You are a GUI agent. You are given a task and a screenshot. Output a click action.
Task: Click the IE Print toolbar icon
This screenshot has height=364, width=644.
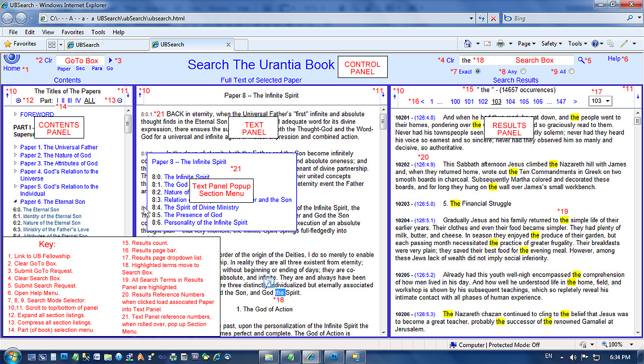pyautogui.click(x=500, y=44)
